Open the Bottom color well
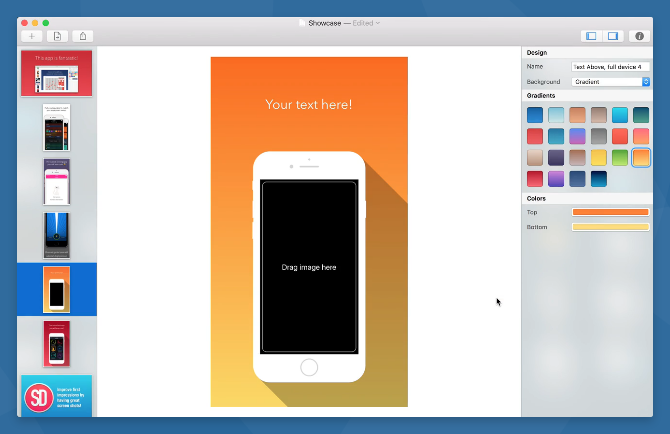The image size is (670, 434). 610,227
